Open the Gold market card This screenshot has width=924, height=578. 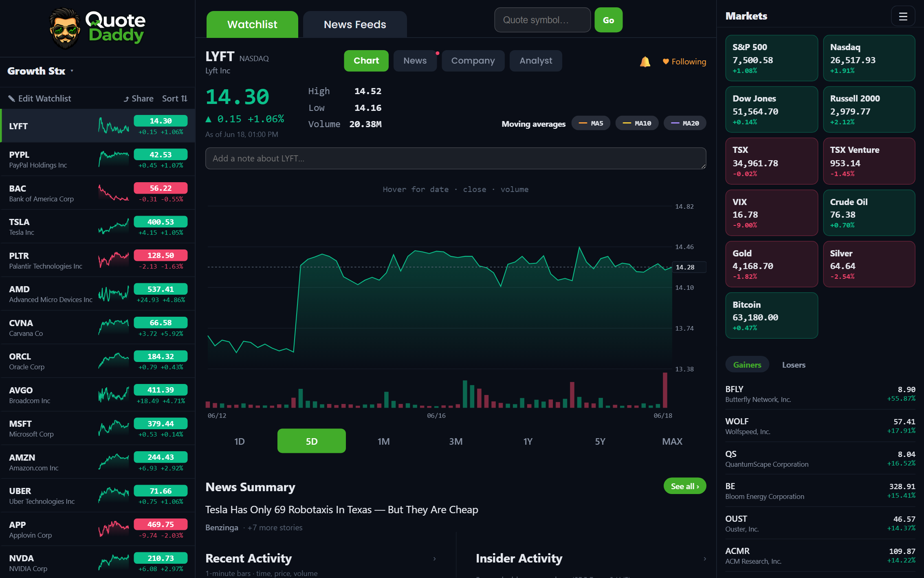[x=772, y=264]
